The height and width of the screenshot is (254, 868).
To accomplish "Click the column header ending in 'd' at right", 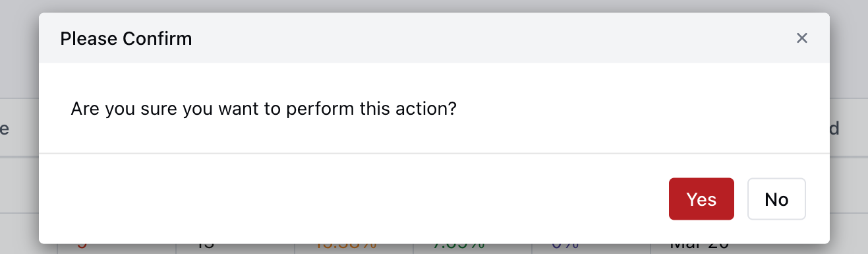I will [834, 129].
